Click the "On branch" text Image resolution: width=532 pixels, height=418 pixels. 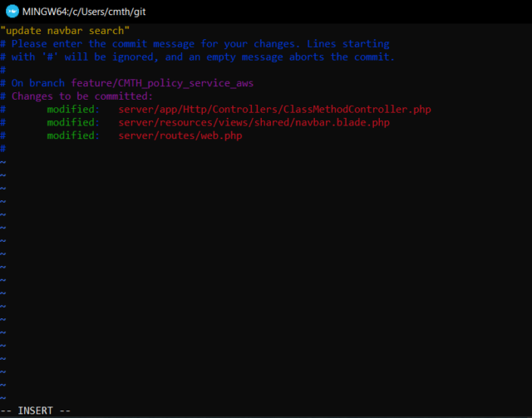[x=37, y=83]
